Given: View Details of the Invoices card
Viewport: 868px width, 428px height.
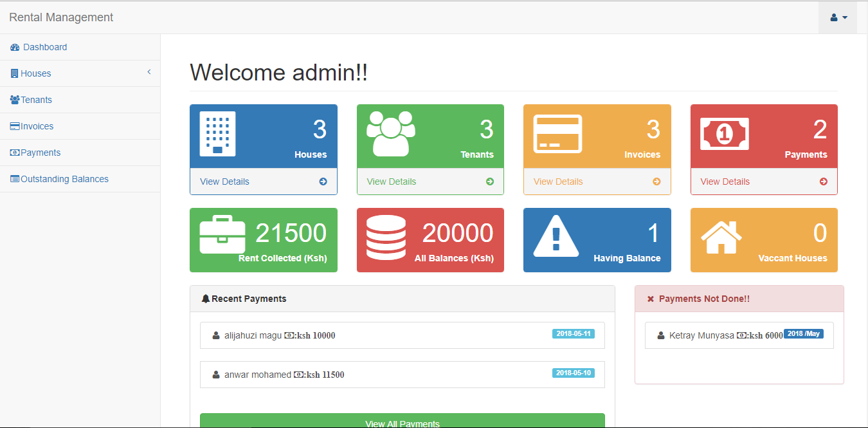Looking at the screenshot, I should click(558, 181).
